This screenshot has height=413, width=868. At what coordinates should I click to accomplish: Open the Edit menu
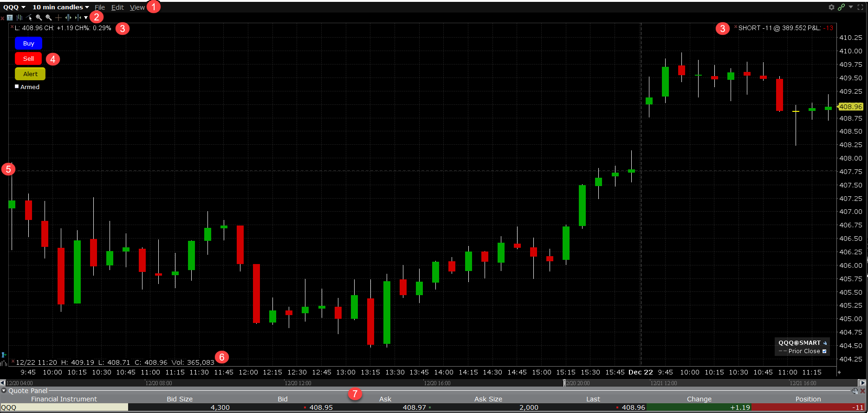click(117, 7)
